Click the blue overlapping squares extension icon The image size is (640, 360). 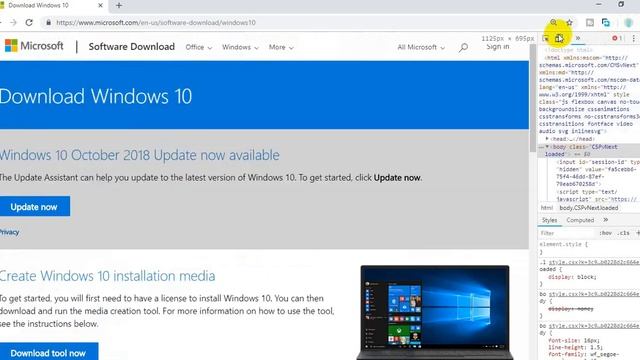tap(606, 22)
